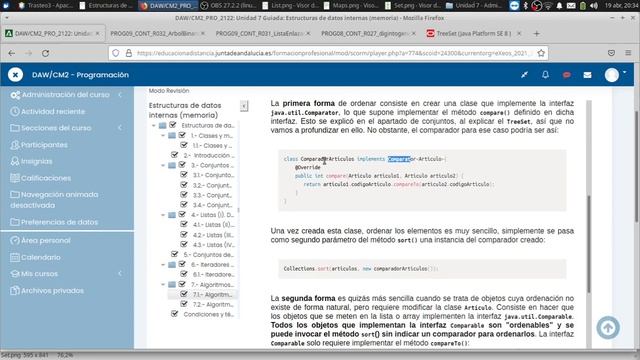Close the PROG09_CONT_R032_ArbolBinario tab
Screen dimensions: 640x360
tap(203, 33)
